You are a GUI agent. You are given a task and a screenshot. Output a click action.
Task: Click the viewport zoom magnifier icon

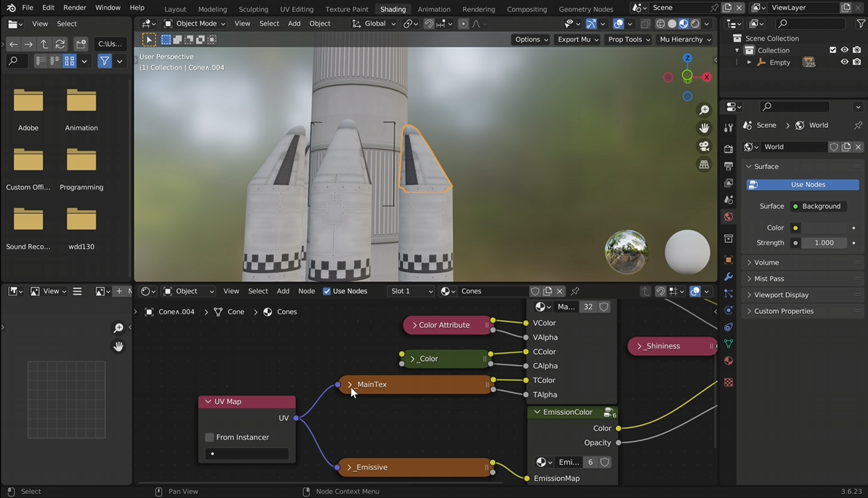coord(704,110)
